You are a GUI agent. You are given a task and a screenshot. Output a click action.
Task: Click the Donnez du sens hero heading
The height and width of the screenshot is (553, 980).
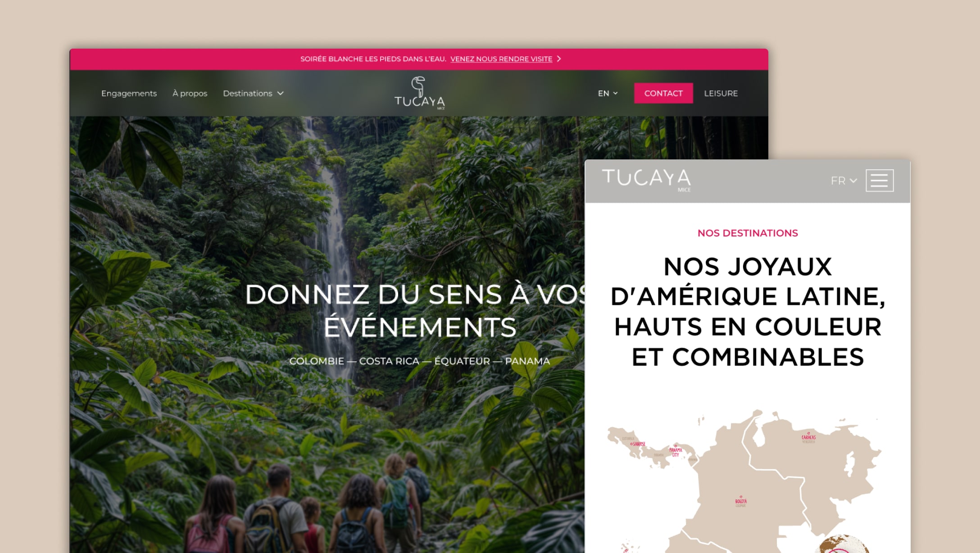[419, 310]
